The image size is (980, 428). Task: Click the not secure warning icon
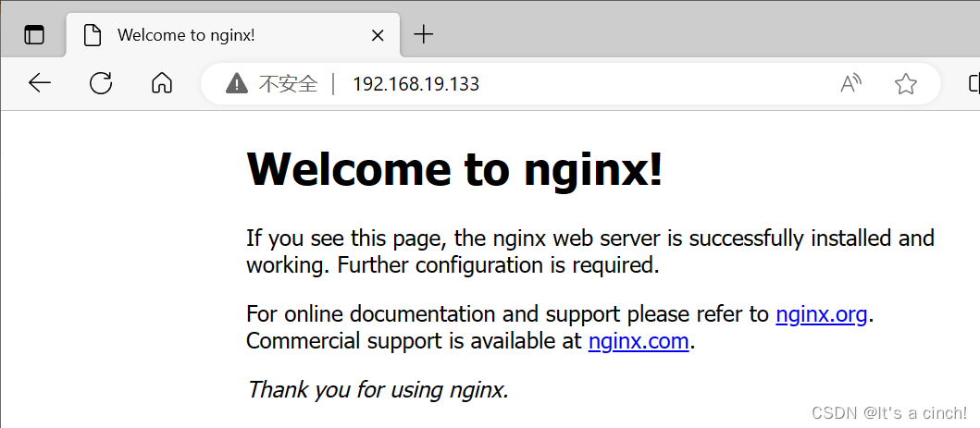pos(237,83)
